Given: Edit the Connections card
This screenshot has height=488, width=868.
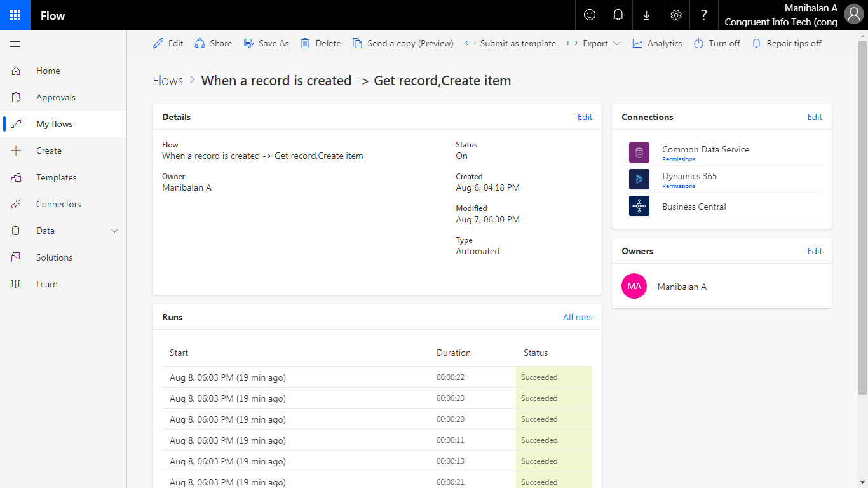Looking at the screenshot, I should pyautogui.click(x=815, y=117).
